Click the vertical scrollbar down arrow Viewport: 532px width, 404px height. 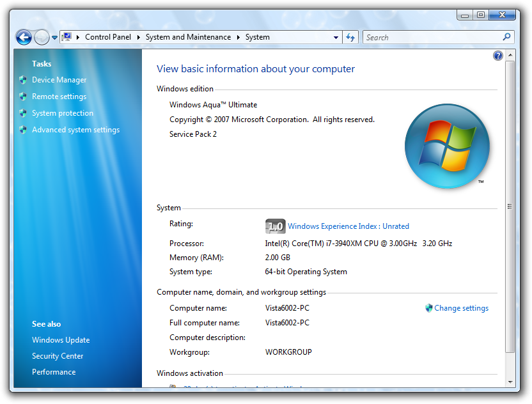(510, 381)
